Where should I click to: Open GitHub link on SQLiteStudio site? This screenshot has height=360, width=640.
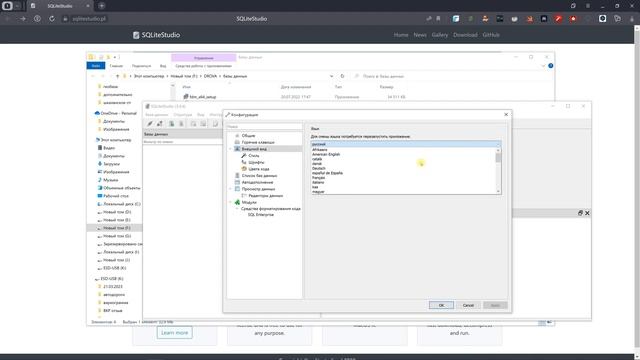pos(491,35)
